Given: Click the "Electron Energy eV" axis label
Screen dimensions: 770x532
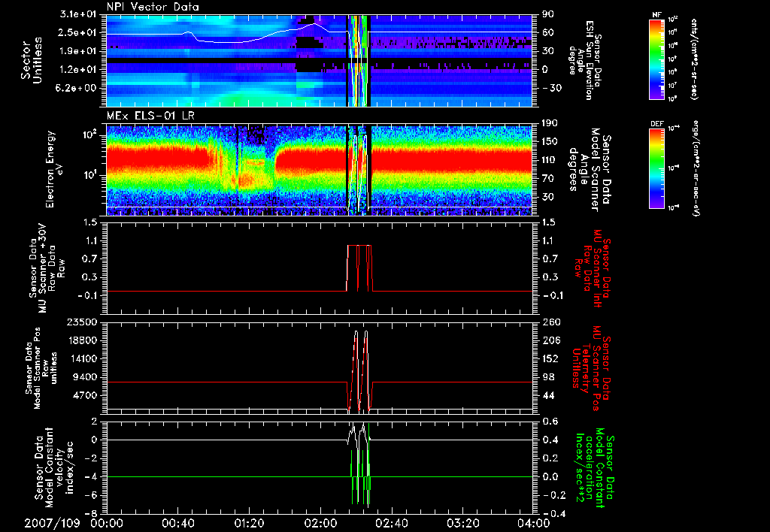Looking at the screenshot, I should pyautogui.click(x=53, y=169).
